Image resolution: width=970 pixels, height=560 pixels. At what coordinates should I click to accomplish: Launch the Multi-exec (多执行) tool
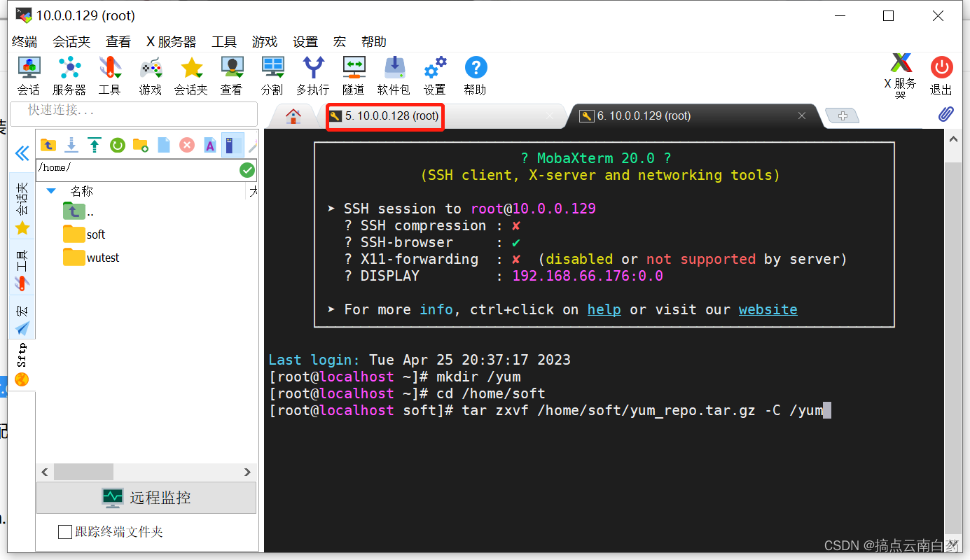pyautogui.click(x=313, y=68)
